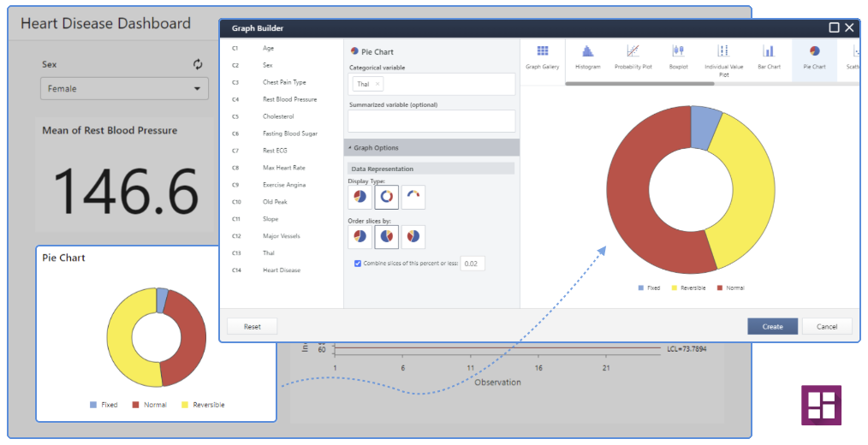Viewport: 868px width, 445px height.
Task: Toggle the combine slices checkbox
Action: coord(358,264)
